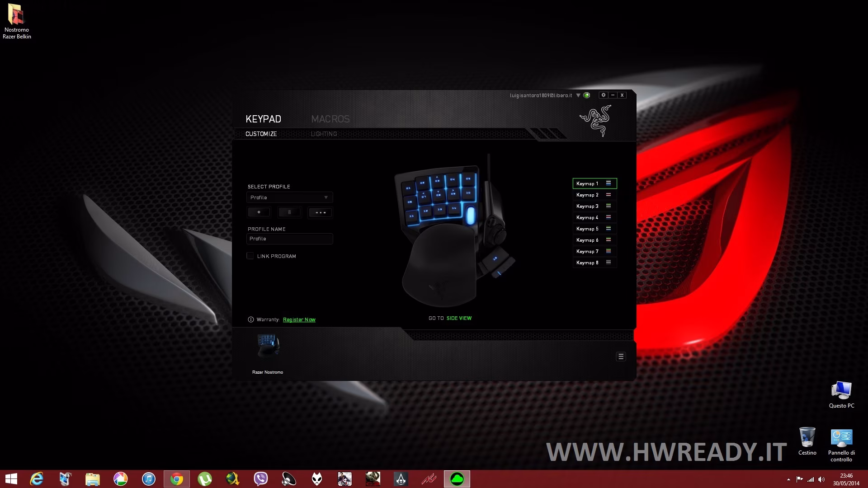Switch to Razer Synapse in taskbar

pyautogui.click(x=457, y=479)
